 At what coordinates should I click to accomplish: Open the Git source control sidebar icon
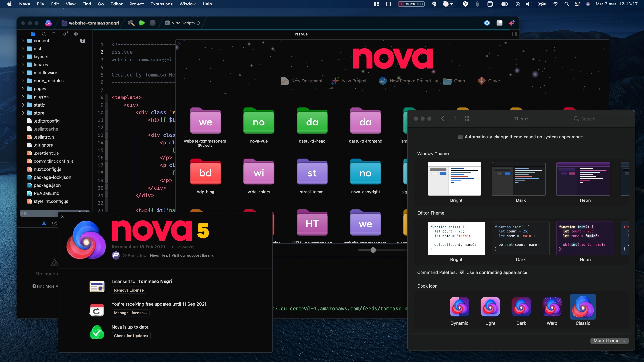(x=65, y=34)
